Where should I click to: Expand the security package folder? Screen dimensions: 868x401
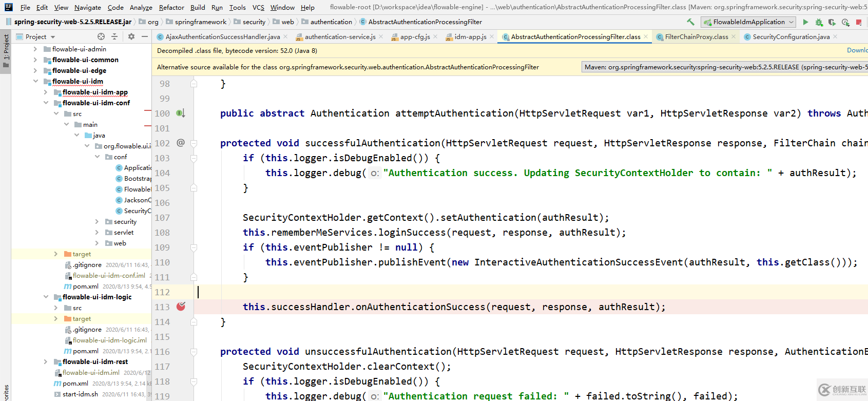click(x=97, y=221)
